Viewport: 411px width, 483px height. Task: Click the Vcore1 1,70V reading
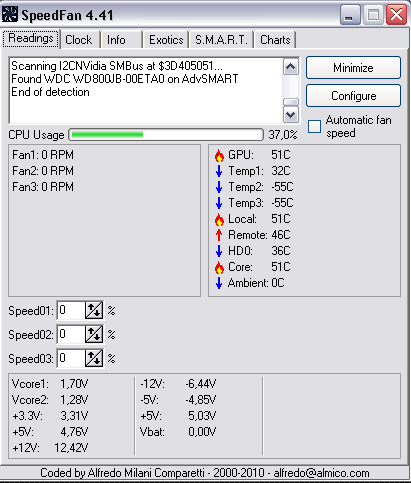pyautogui.click(x=50, y=384)
